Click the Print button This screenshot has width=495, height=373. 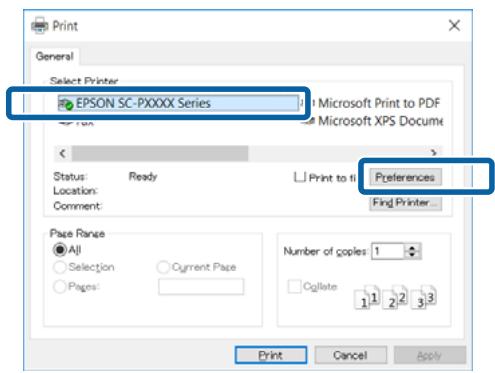pyautogui.click(x=271, y=355)
